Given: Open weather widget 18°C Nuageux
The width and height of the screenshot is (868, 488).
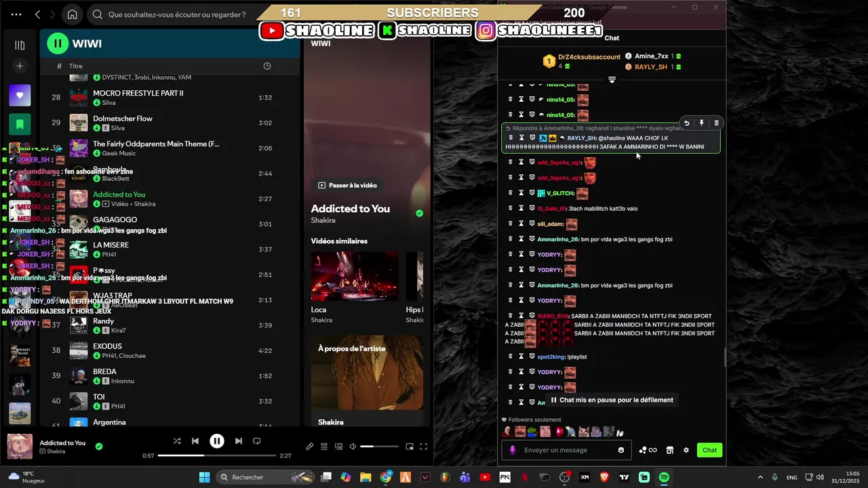Looking at the screenshot, I should (27, 477).
